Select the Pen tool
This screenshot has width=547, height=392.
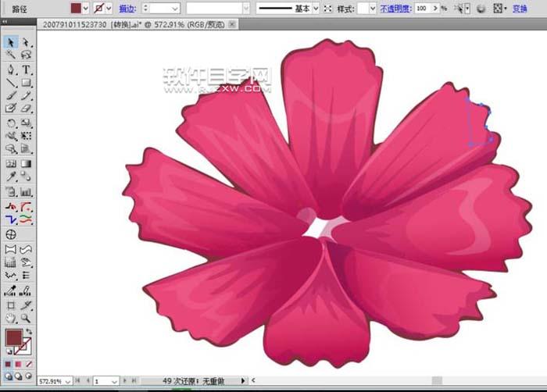pos(11,69)
